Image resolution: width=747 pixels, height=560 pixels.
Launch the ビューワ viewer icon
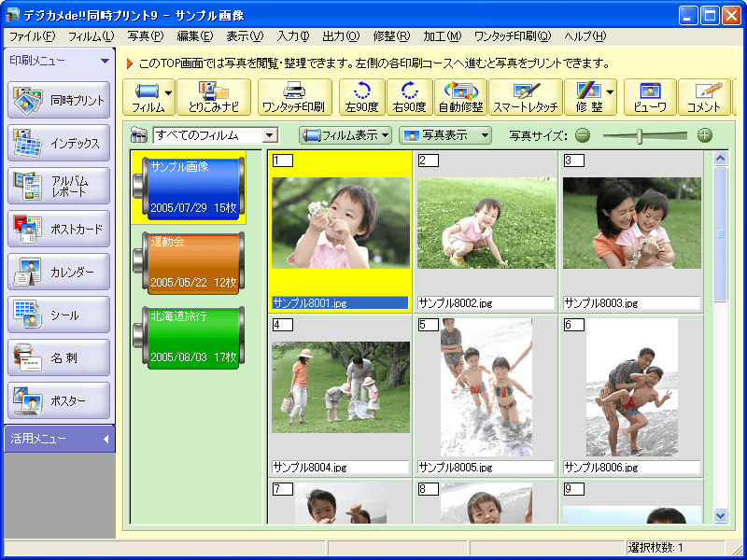(x=650, y=96)
